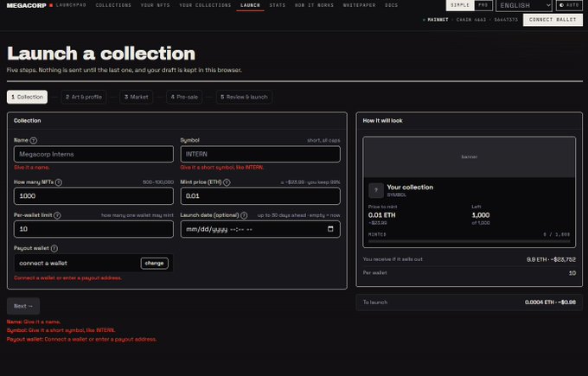Click the 'Symbol: Give it a short symbol' error
This screenshot has height=376, width=588.
click(61, 330)
